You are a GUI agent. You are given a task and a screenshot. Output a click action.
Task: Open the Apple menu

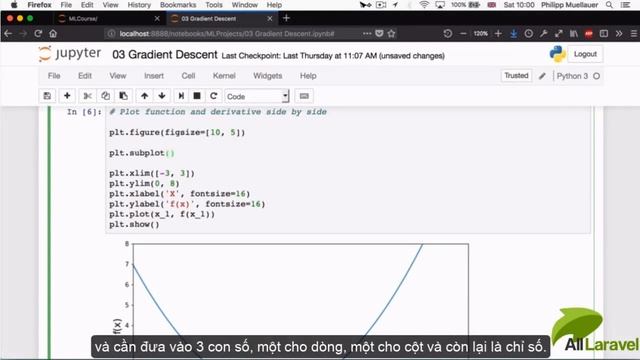point(13,5)
